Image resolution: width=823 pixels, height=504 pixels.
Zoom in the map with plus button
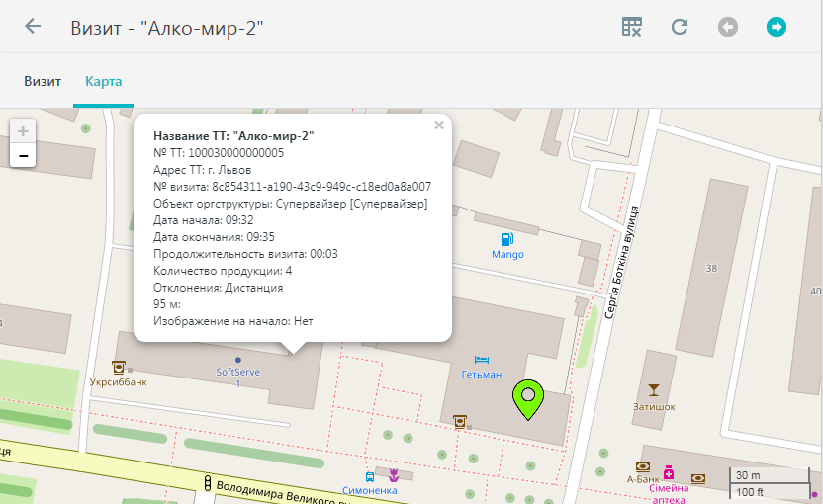click(x=23, y=130)
